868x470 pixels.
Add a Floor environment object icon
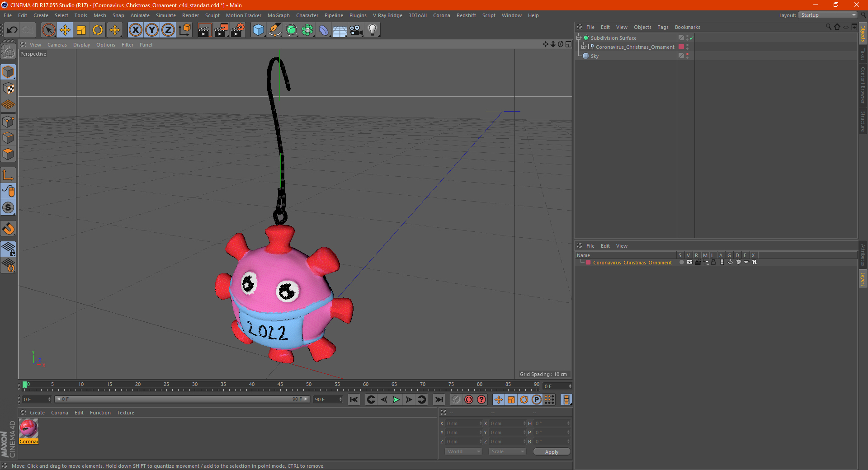click(x=340, y=30)
